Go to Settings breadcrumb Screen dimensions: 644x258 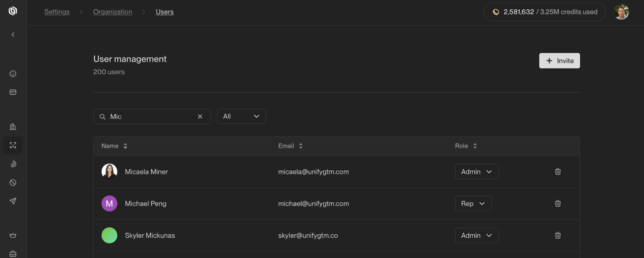(x=57, y=12)
